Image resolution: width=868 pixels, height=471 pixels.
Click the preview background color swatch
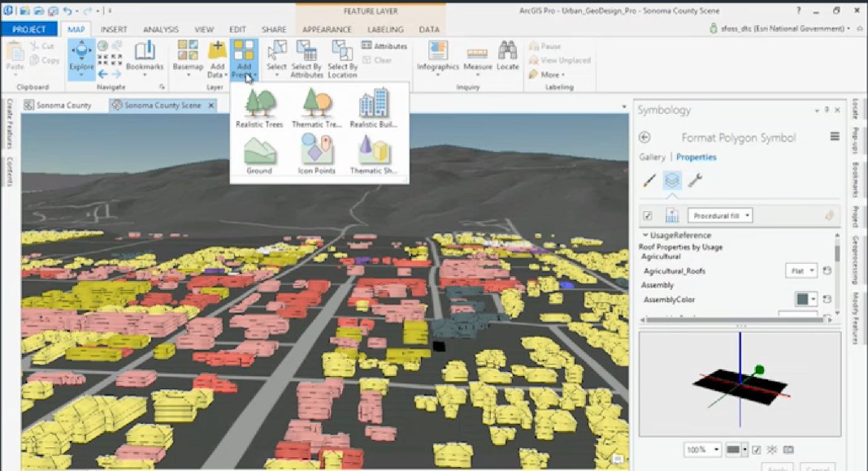click(x=733, y=450)
